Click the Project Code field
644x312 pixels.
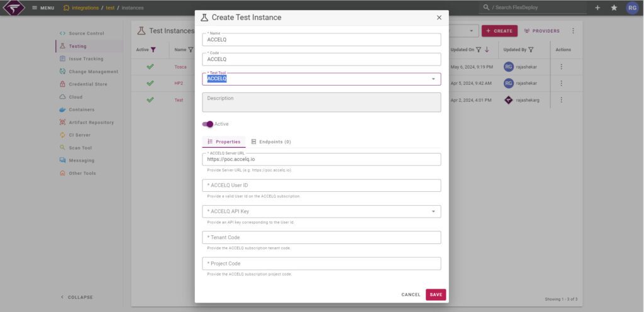(321, 264)
